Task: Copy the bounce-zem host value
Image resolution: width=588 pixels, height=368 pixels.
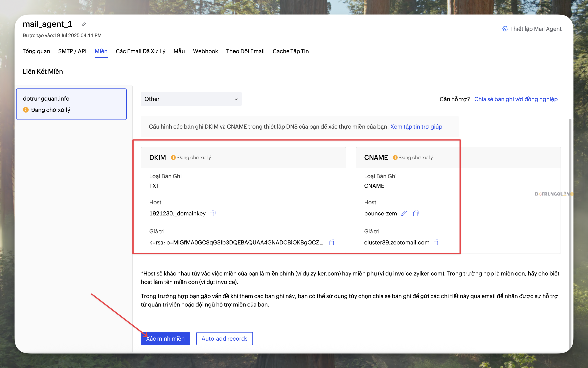Action: [x=416, y=213]
